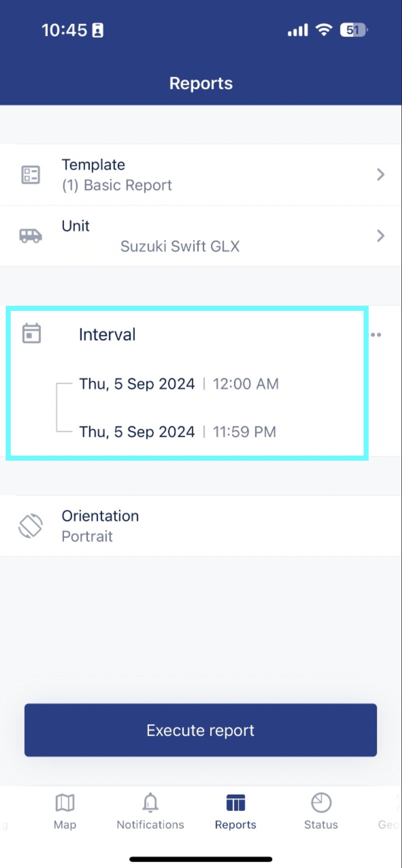Tap the Template list icon

[x=31, y=175]
